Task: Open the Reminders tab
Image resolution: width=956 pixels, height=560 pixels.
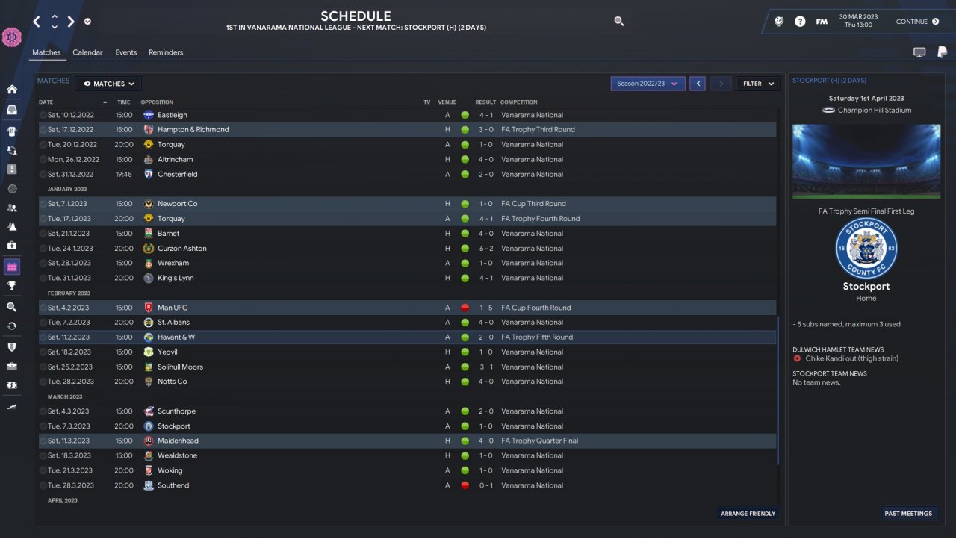Action: (166, 52)
